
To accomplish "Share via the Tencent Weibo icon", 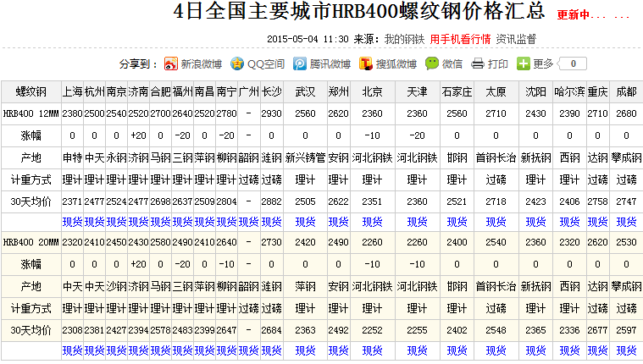I will (x=300, y=64).
